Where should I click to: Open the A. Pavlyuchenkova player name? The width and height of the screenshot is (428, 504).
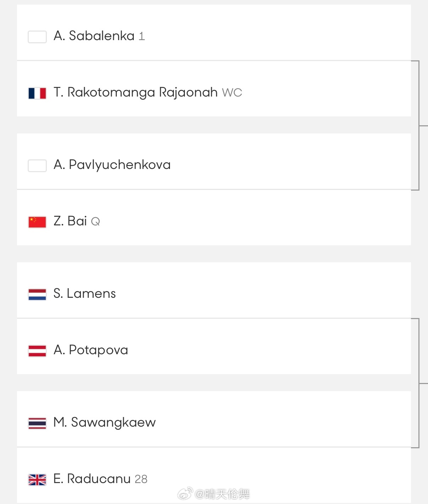(112, 165)
